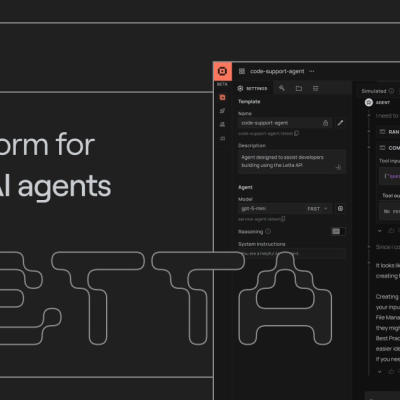Click the pencil edit icon beside Name
The width and height of the screenshot is (400, 400).
[x=340, y=123]
